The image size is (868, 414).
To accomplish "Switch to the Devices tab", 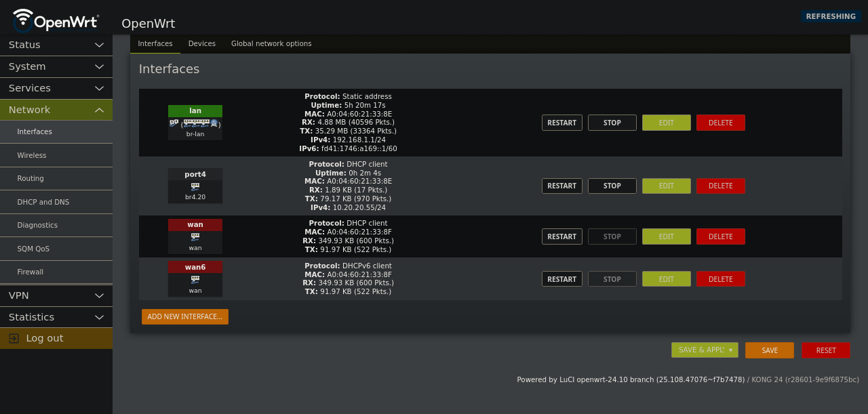I will coord(202,43).
